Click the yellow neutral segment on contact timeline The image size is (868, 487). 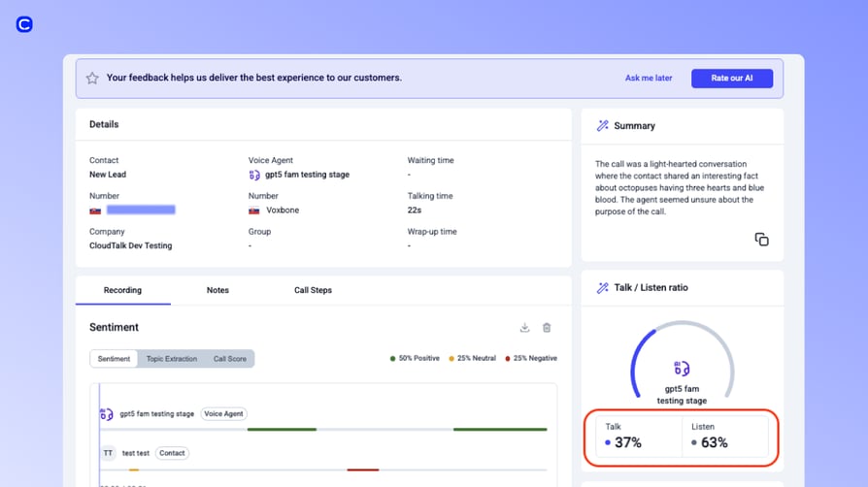pyautogui.click(x=133, y=470)
